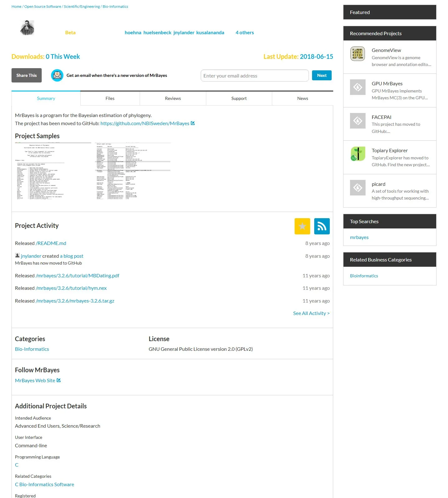Screen dimensions: 448x498
Task: Click the email notification envelope icon
Action: 57,75
